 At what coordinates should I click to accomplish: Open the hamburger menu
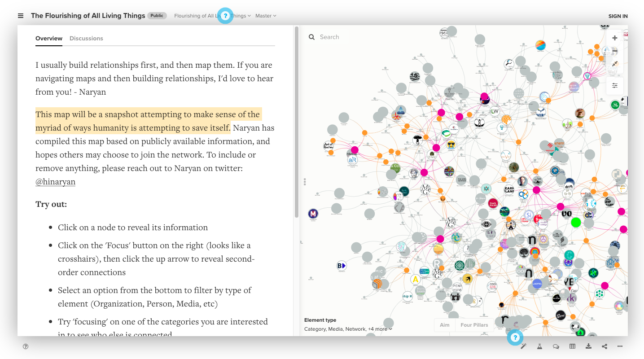(x=21, y=16)
